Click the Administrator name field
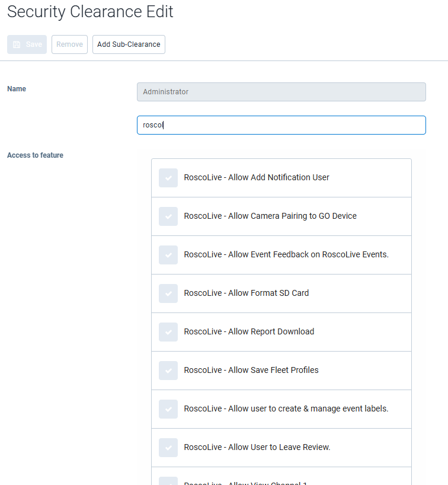Image resolution: width=448 pixels, height=485 pixels. point(281,92)
